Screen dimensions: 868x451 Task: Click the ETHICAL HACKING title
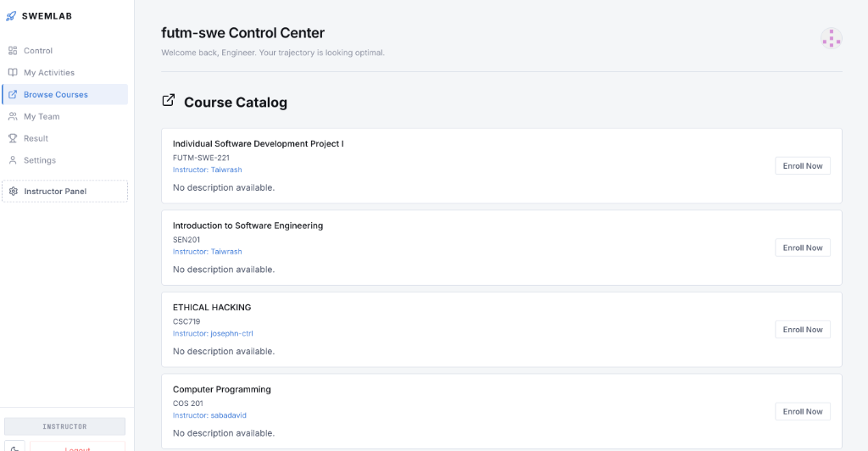click(x=211, y=308)
